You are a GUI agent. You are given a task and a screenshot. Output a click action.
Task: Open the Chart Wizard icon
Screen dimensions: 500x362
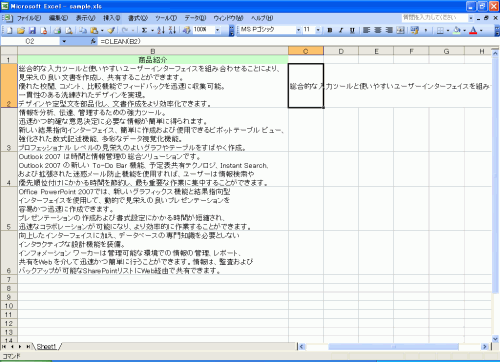[x=186, y=30]
